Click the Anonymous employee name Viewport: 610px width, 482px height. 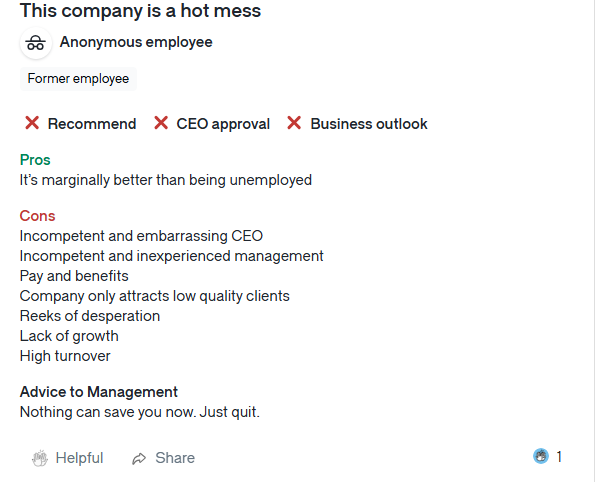click(136, 42)
